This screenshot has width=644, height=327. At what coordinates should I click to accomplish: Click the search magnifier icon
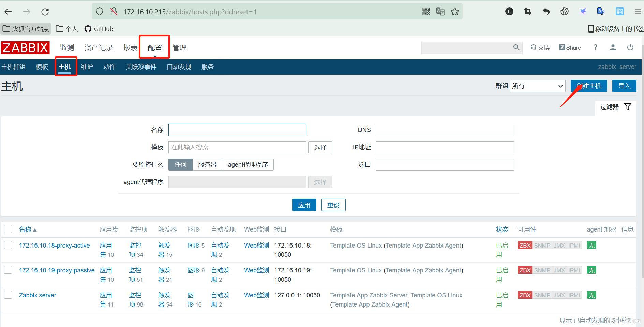tap(516, 48)
